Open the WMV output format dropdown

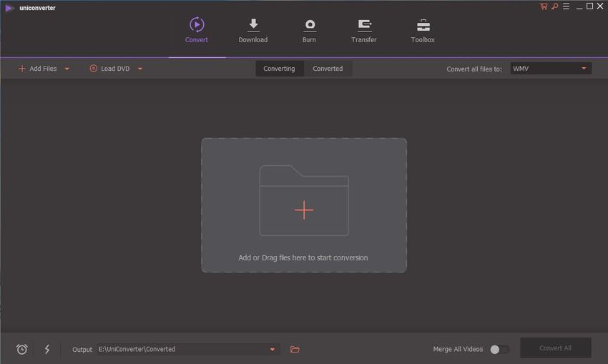pos(550,69)
